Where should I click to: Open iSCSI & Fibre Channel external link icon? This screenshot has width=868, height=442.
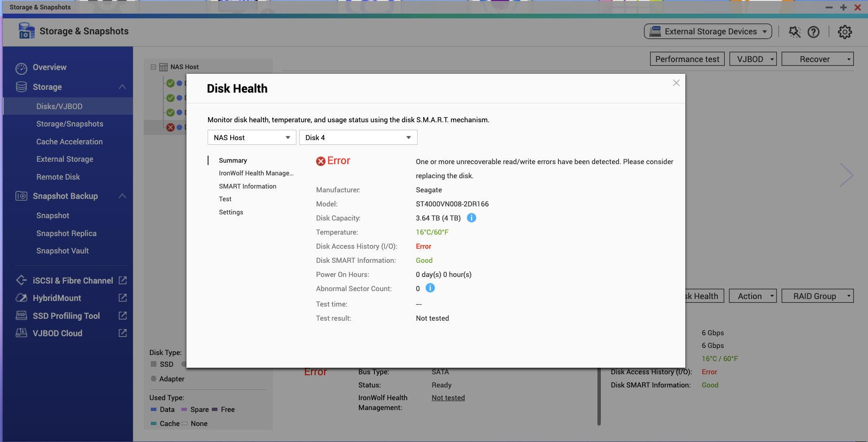point(123,280)
